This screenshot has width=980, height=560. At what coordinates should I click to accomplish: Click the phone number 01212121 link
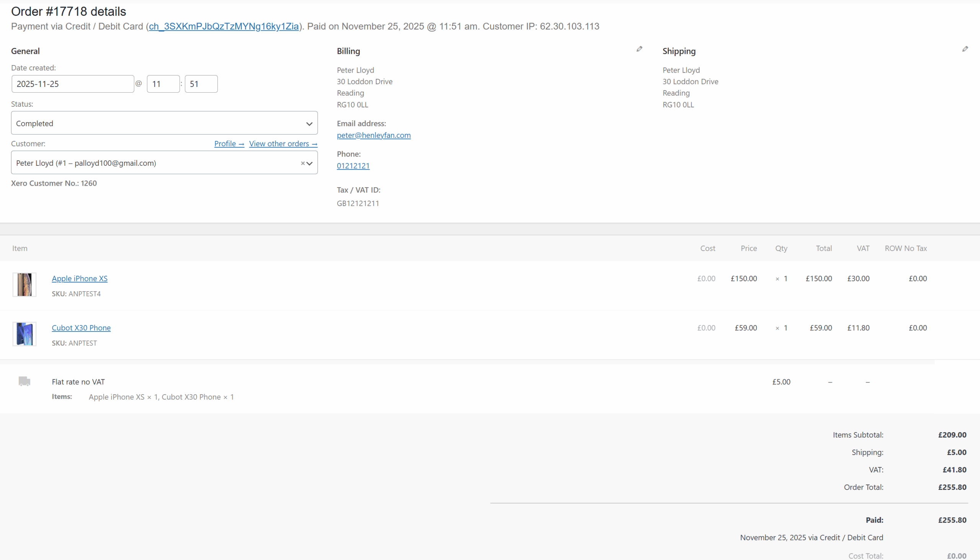coord(353,166)
